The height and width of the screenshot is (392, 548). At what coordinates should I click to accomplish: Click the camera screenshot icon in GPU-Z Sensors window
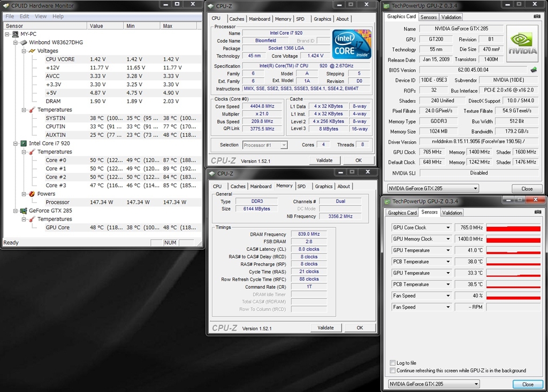[x=538, y=212]
